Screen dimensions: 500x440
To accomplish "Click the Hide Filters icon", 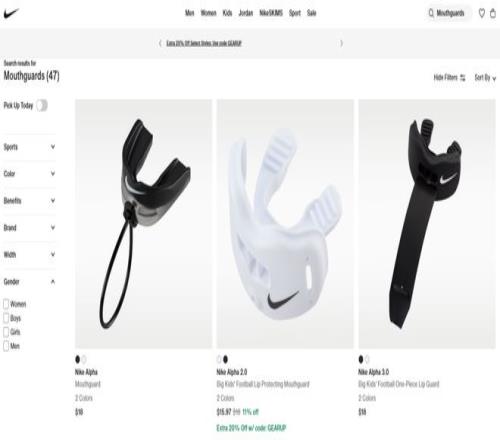I will [462, 78].
